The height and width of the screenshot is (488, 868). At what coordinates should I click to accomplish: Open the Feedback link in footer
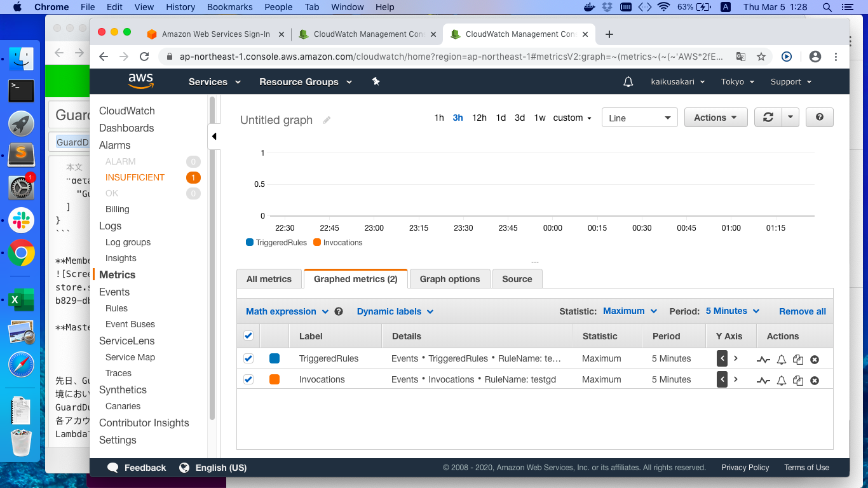(137, 468)
